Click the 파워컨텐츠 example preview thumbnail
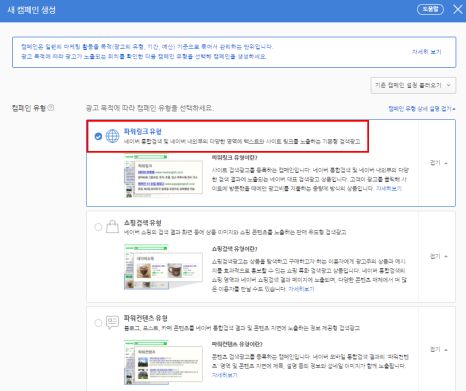The width and height of the screenshot is (466, 391). [163, 362]
